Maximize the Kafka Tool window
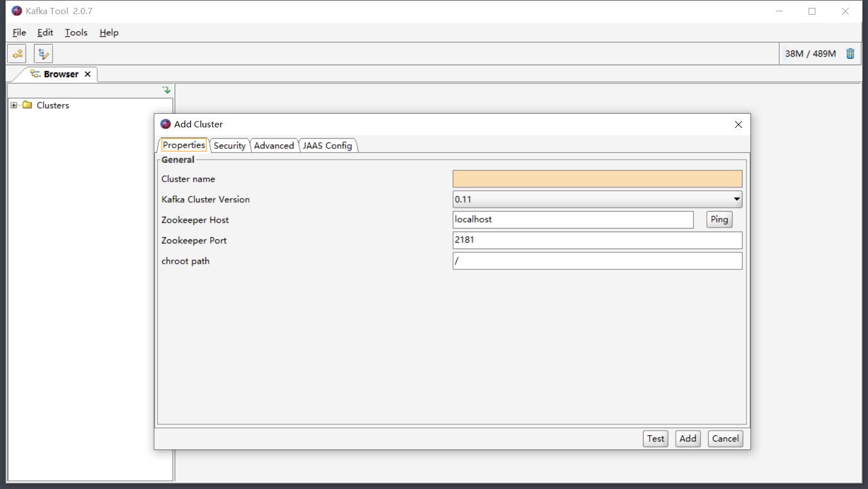 point(812,11)
